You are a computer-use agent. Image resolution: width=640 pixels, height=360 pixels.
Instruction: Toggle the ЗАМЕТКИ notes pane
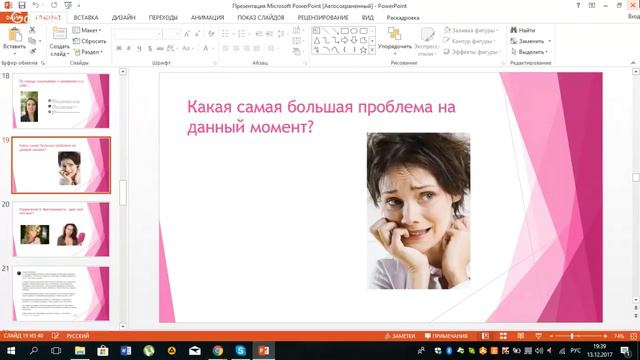[400, 336]
